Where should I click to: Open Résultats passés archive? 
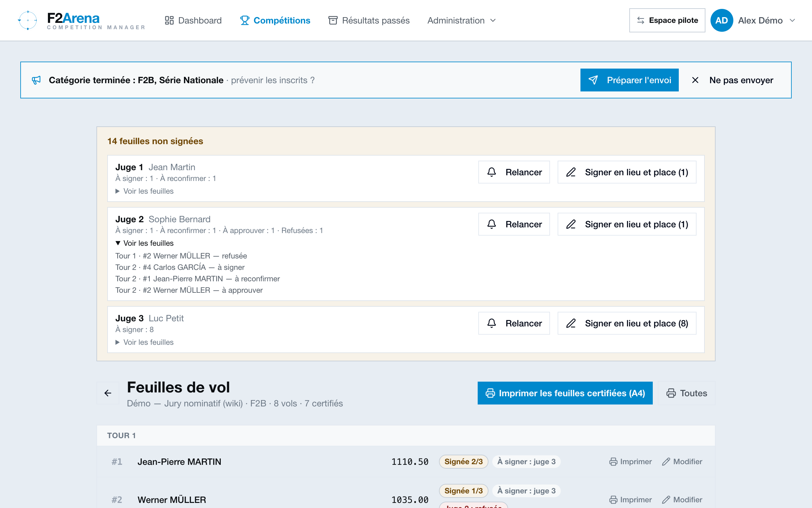pyautogui.click(x=369, y=21)
